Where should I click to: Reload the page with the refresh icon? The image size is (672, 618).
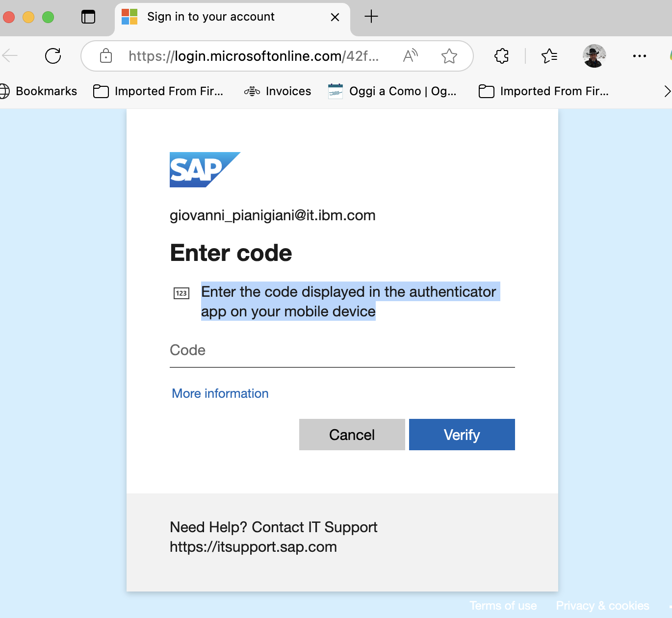[x=53, y=56]
